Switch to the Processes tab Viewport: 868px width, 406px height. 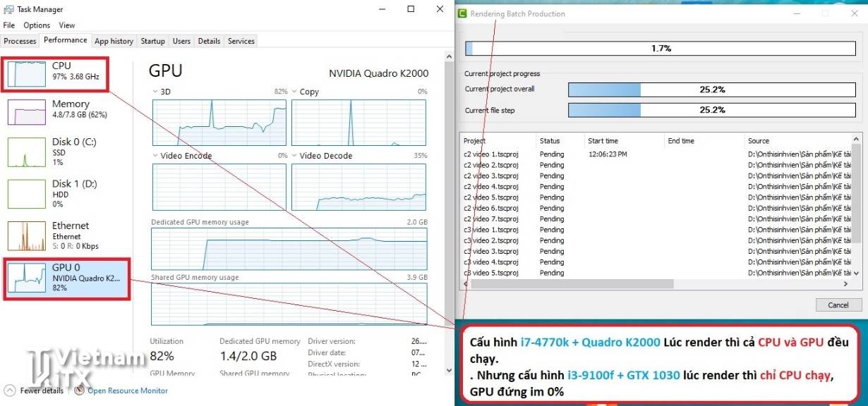pos(20,41)
